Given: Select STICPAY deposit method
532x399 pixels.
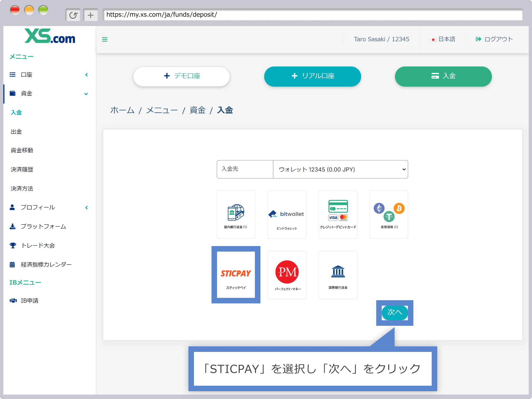Looking at the screenshot, I should point(236,275).
